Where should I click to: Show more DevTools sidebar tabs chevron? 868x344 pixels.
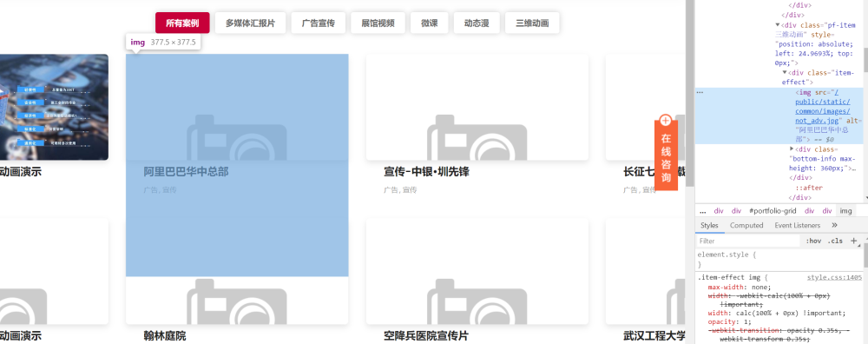(x=835, y=226)
